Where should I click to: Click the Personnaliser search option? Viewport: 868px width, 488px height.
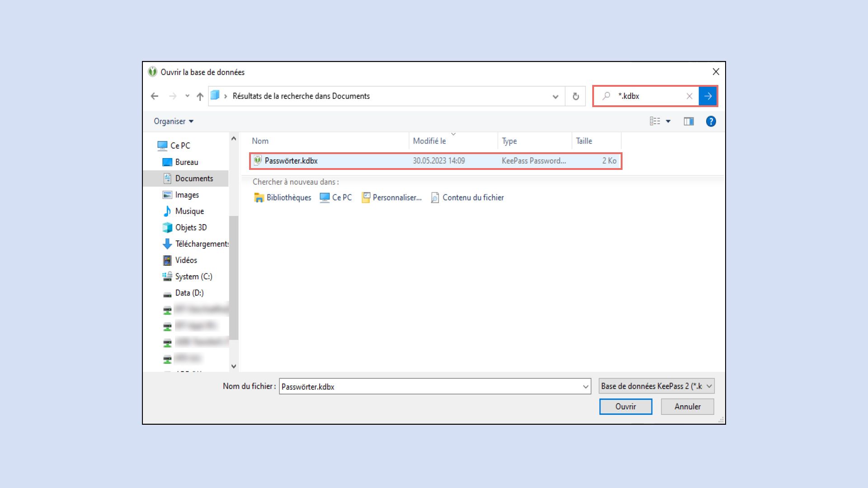(396, 197)
